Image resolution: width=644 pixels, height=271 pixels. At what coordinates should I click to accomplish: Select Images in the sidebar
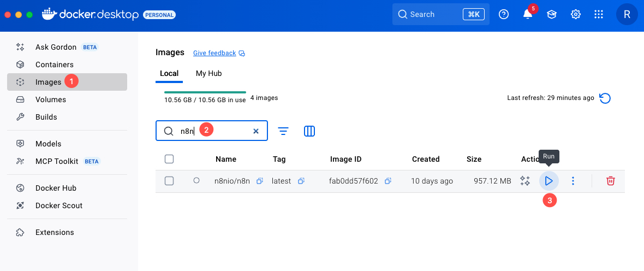pos(67,82)
